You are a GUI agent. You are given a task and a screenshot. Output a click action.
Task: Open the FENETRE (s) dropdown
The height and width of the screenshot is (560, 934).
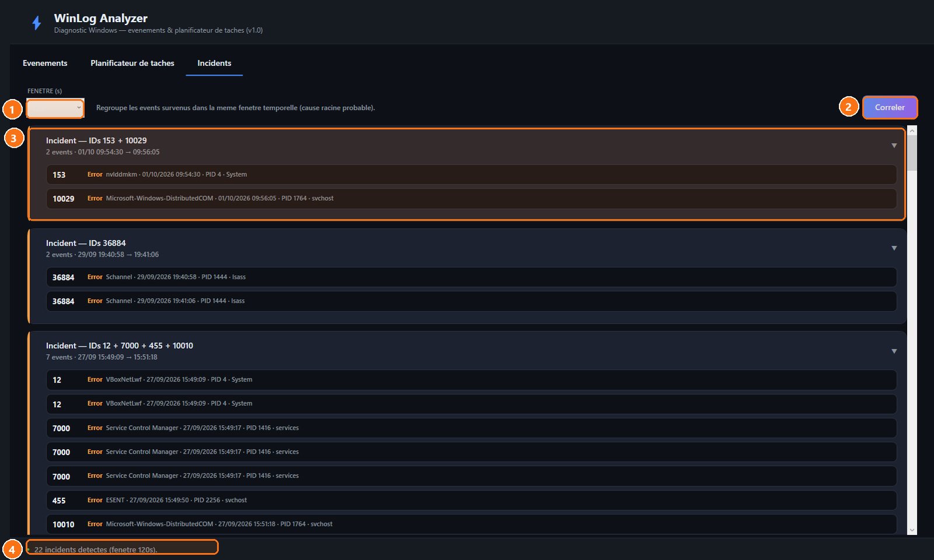click(55, 108)
